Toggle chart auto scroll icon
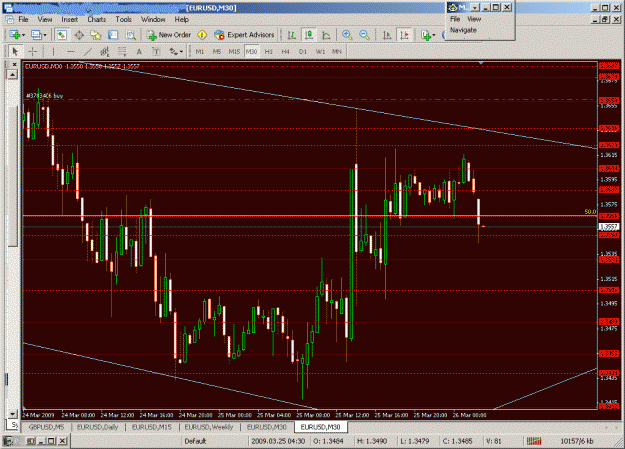The image size is (625, 449). (x=386, y=35)
